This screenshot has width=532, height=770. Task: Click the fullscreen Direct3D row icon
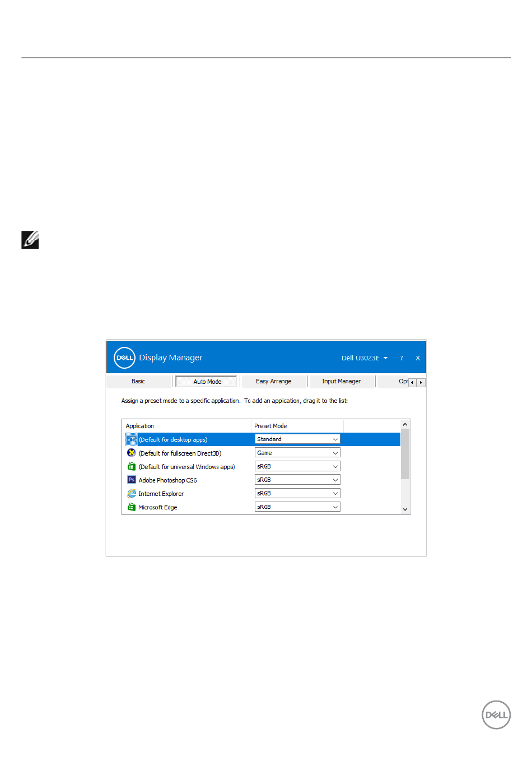click(132, 453)
